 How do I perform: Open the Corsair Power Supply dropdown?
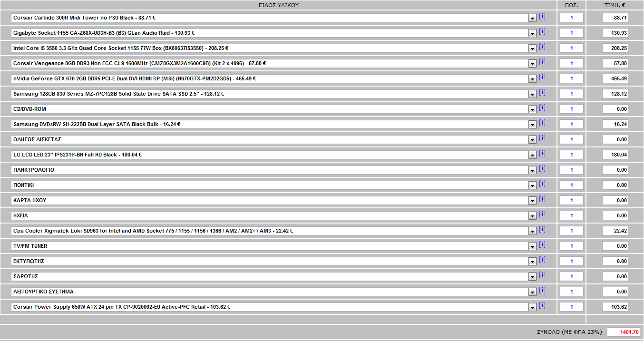click(x=532, y=307)
